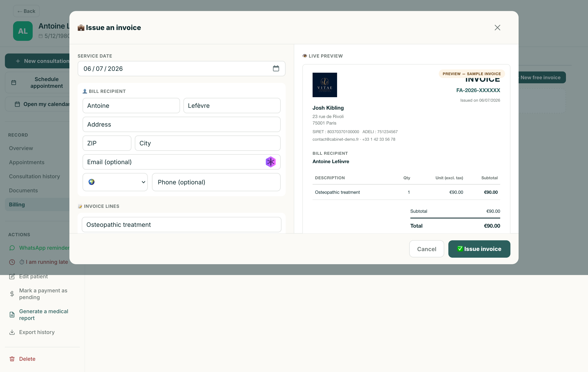Click the WhatsApp reminder icon
The height and width of the screenshot is (372, 588).
tap(12, 248)
